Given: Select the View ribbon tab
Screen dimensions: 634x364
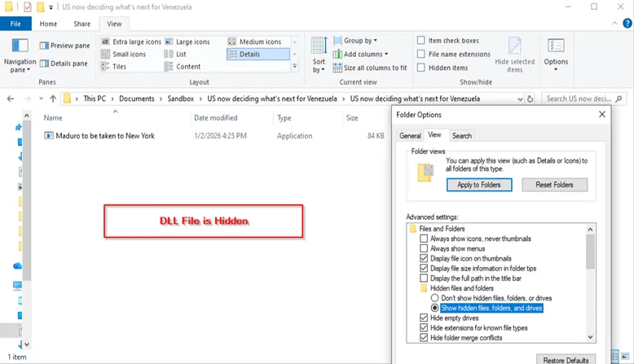Looking at the screenshot, I should pos(114,24).
